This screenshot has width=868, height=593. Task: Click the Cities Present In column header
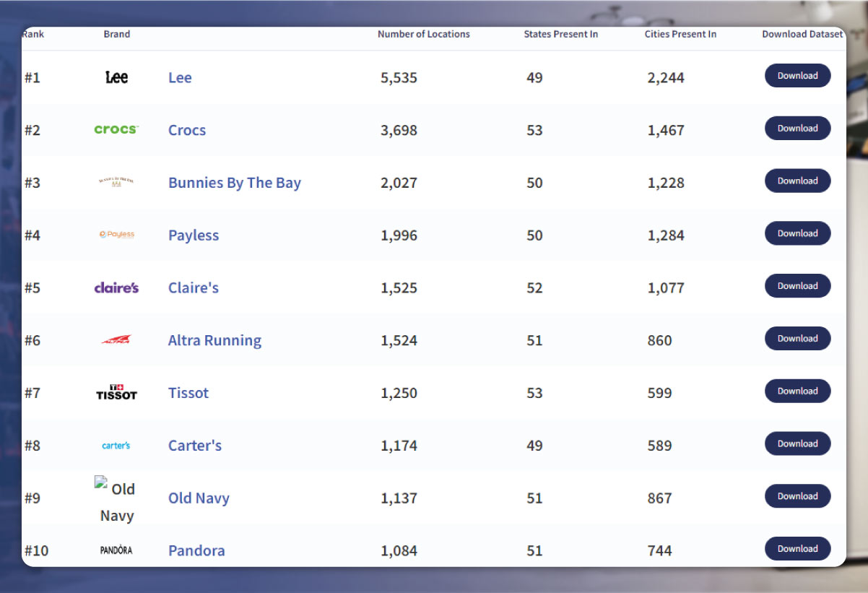tap(681, 34)
